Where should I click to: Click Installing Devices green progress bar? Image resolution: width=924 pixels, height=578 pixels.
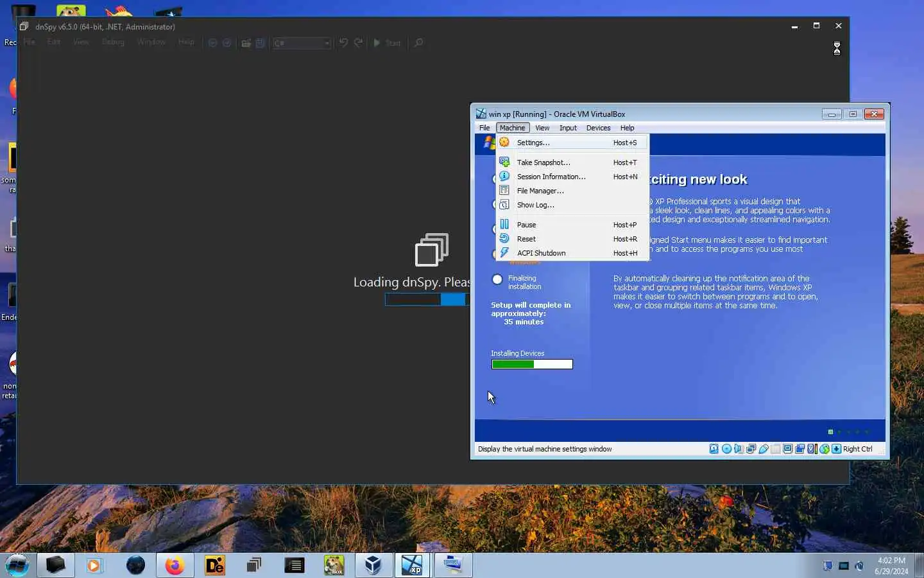click(x=532, y=364)
